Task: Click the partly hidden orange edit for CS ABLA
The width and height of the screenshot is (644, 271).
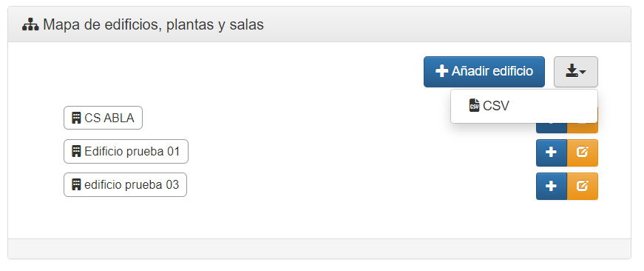Action: [583, 128]
